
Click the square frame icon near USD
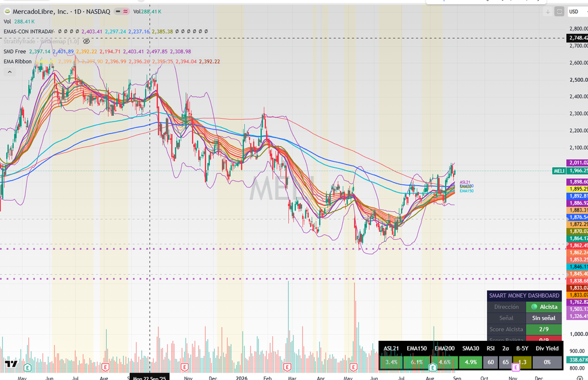(x=559, y=11)
